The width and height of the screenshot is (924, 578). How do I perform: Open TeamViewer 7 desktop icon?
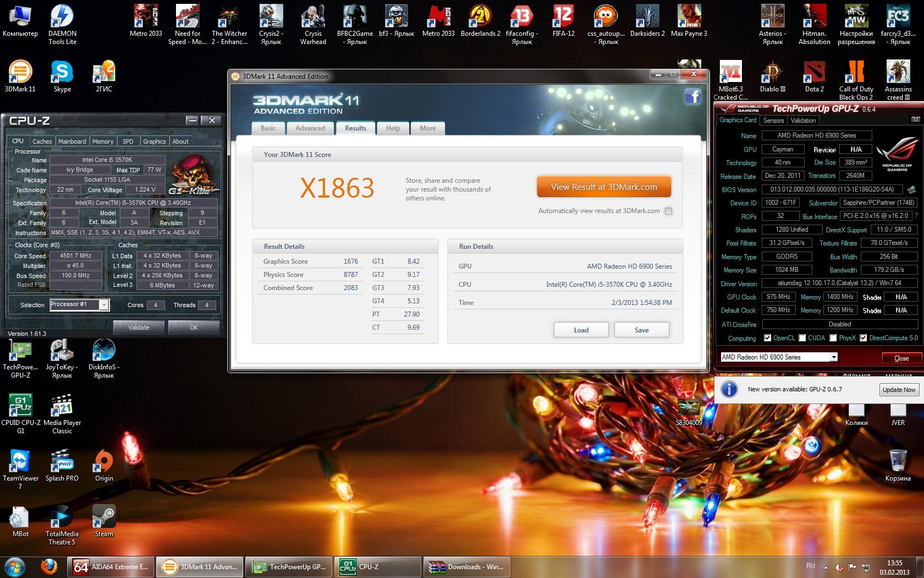point(20,470)
